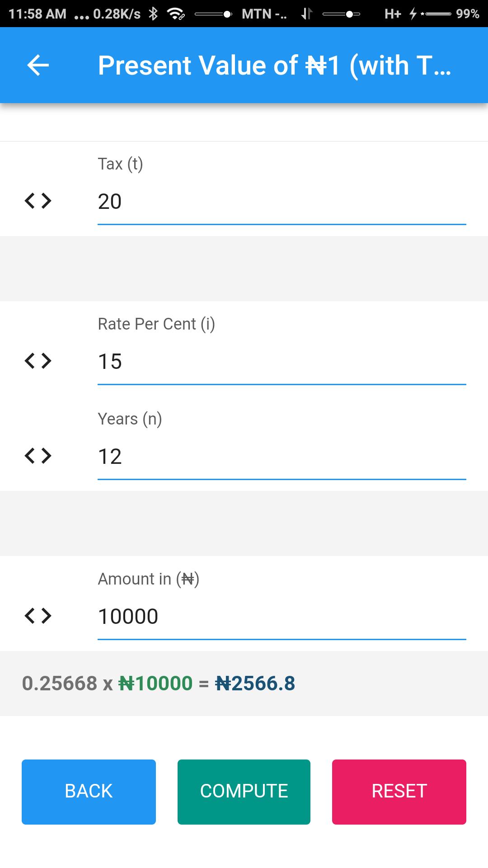Tap the Bluetooth icon in status bar
Screen dimensions: 488x868
154,14
